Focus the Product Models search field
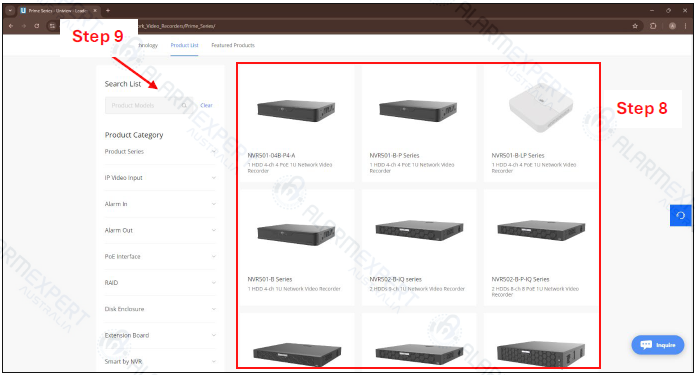 [145, 105]
